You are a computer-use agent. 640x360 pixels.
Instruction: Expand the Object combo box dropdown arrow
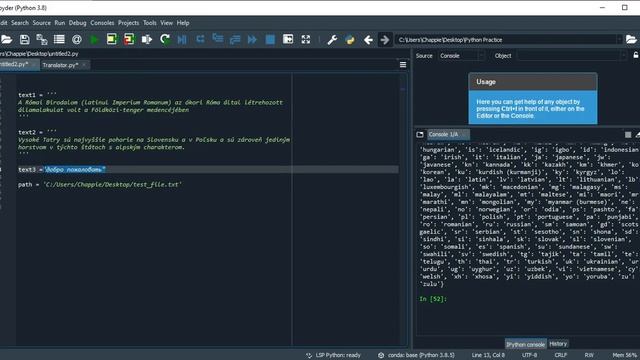coord(623,56)
